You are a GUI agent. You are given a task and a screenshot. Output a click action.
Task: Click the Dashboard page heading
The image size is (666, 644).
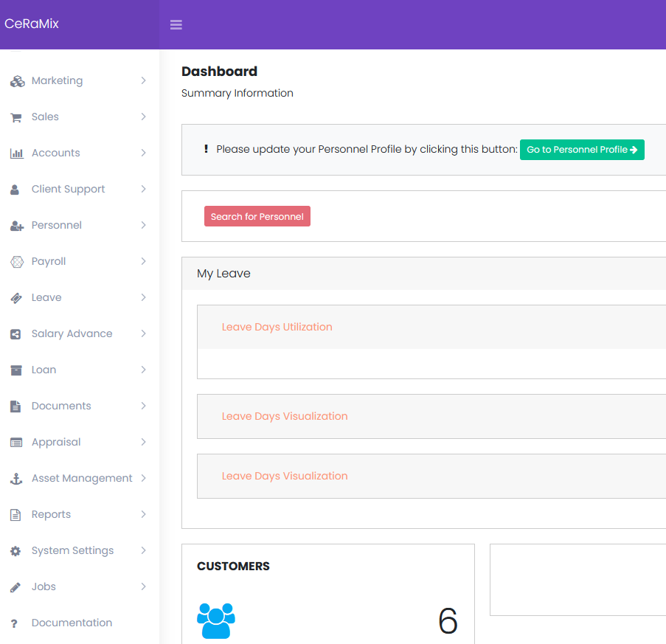pyautogui.click(x=219, y=72)
